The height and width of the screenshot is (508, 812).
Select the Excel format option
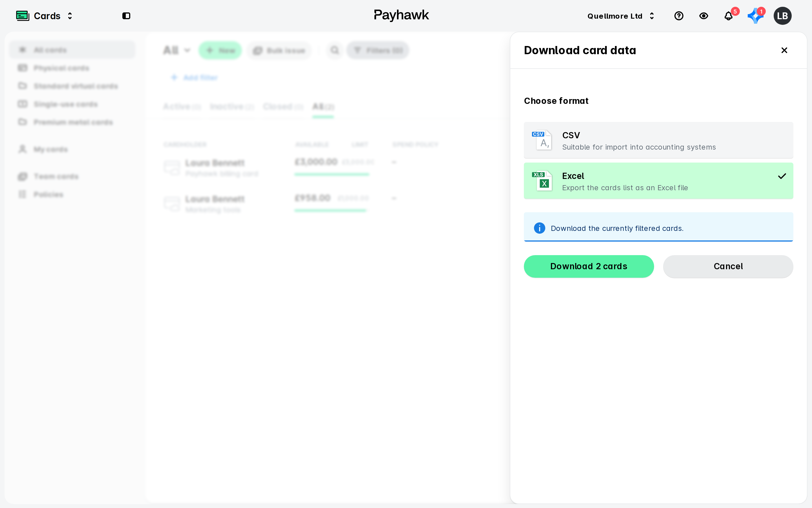click(658, 181)
